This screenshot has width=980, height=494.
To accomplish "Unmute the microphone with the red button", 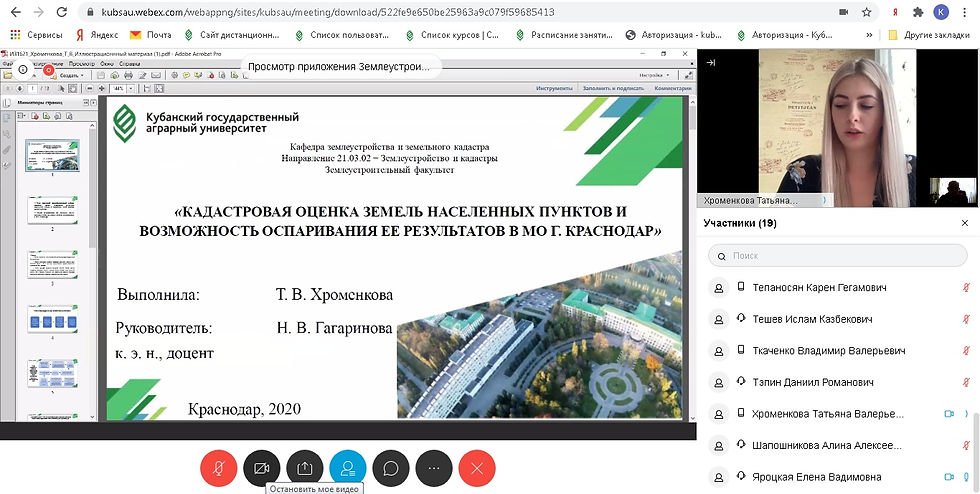I will [218, 467].
